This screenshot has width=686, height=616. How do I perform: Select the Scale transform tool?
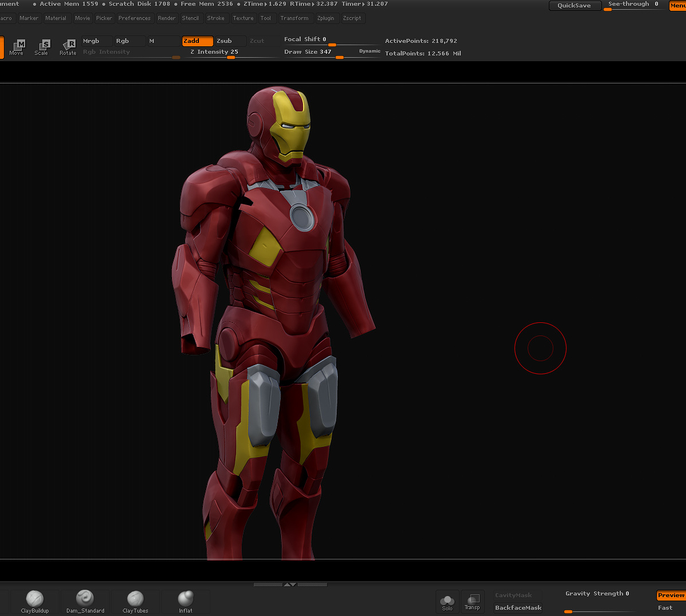click(x=42, y=47)
